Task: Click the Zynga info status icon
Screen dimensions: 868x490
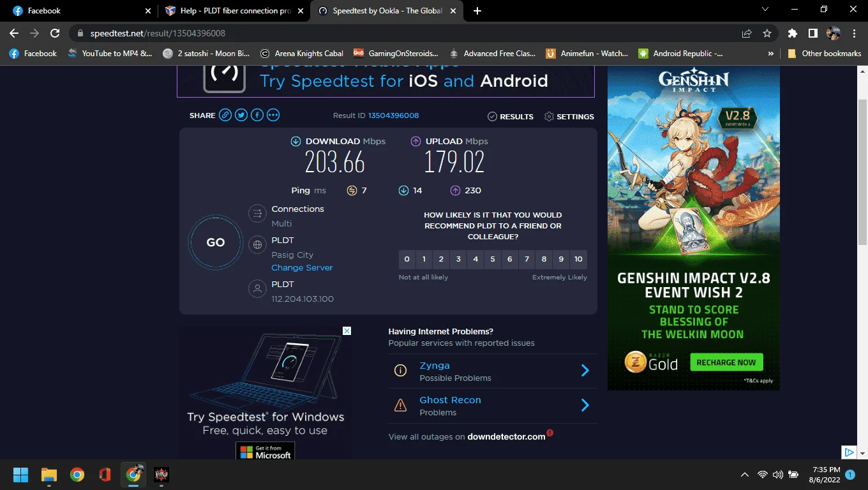Action: click(x=400, y=371)
